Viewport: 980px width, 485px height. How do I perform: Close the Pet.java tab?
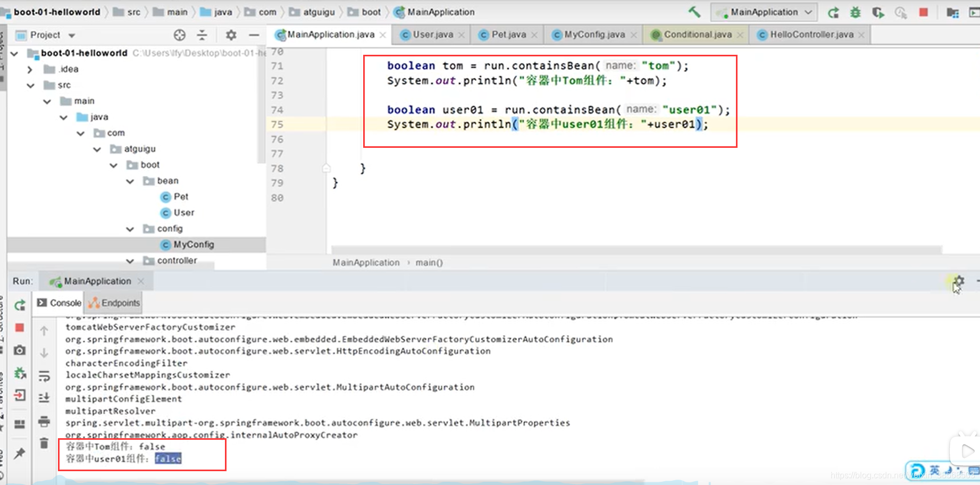point(534,35)
